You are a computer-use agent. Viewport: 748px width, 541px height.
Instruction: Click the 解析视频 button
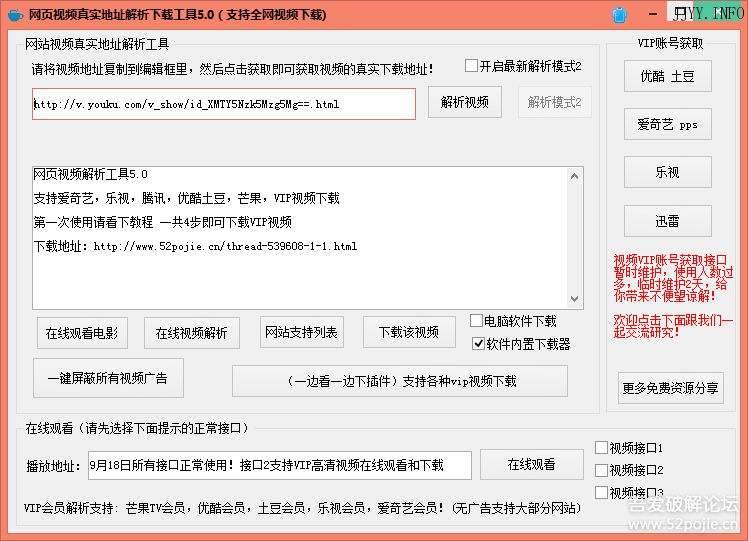click(x=465, y=102)
